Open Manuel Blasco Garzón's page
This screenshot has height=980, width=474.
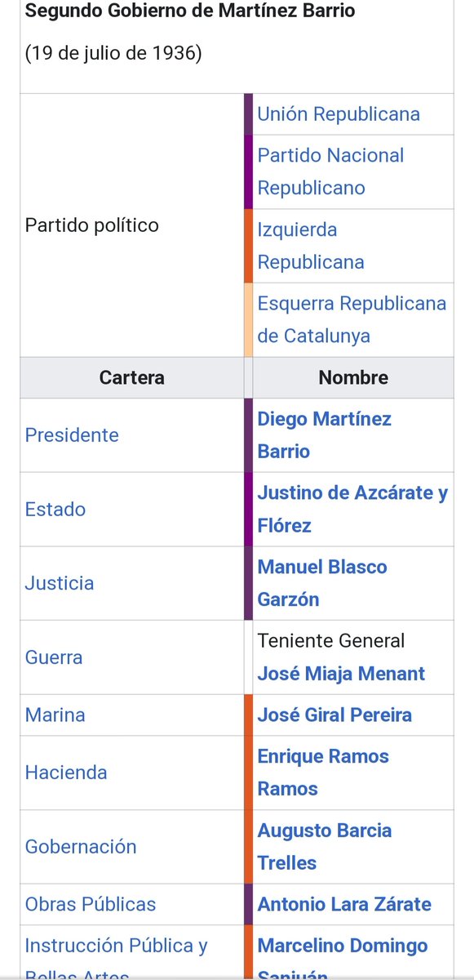coord(322,583)
